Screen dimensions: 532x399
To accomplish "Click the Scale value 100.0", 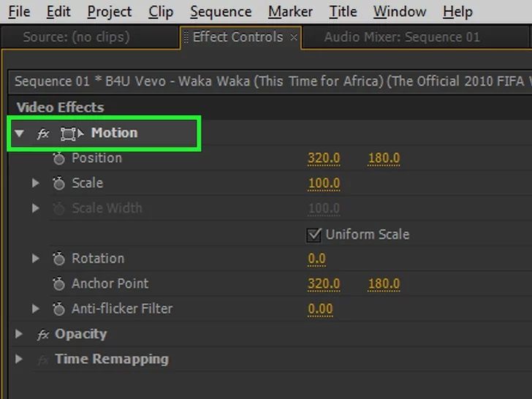I will [x=324, y=183].
